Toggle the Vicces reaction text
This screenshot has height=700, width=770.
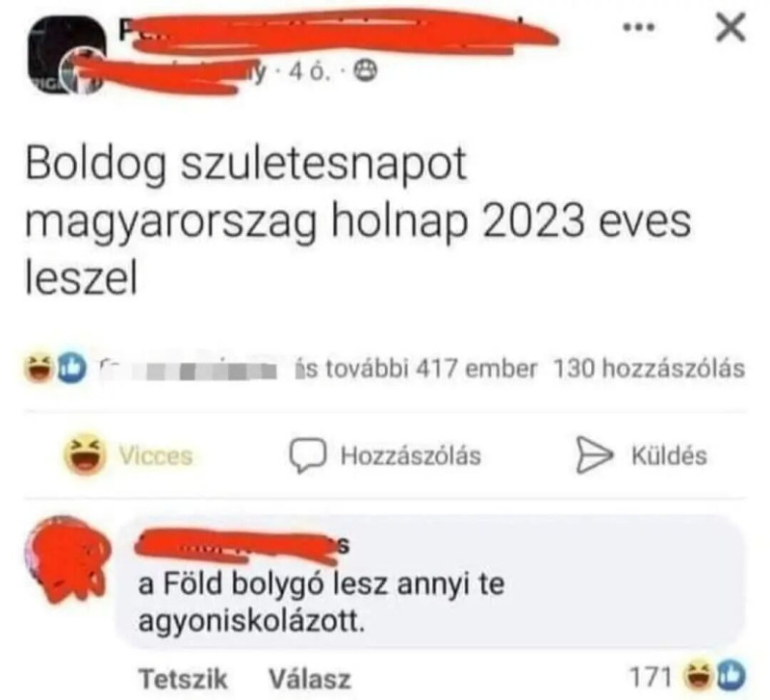(156, 455)
